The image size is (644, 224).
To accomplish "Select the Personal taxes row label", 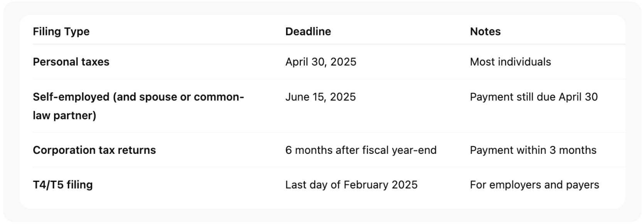I will (71, 62).
